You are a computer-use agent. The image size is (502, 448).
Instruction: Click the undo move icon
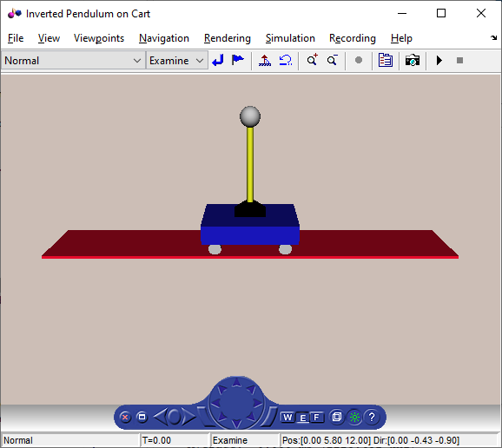tap(285, 60)
